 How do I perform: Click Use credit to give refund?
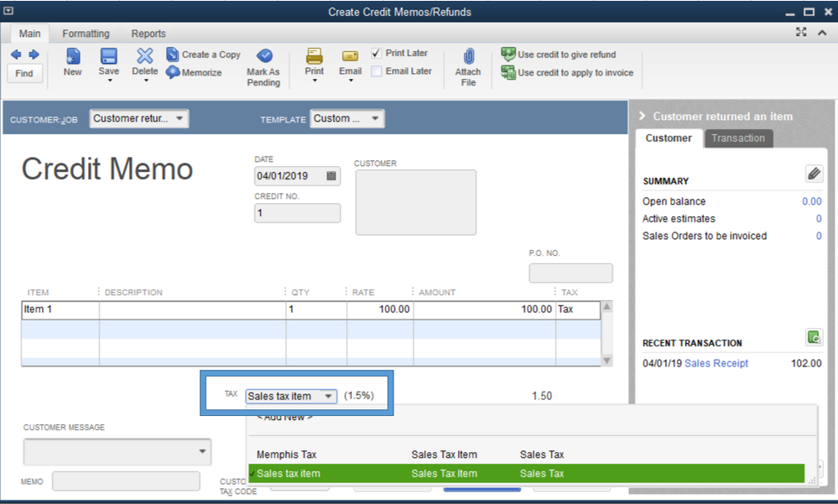pyautogui.click(x=559, y=55)
